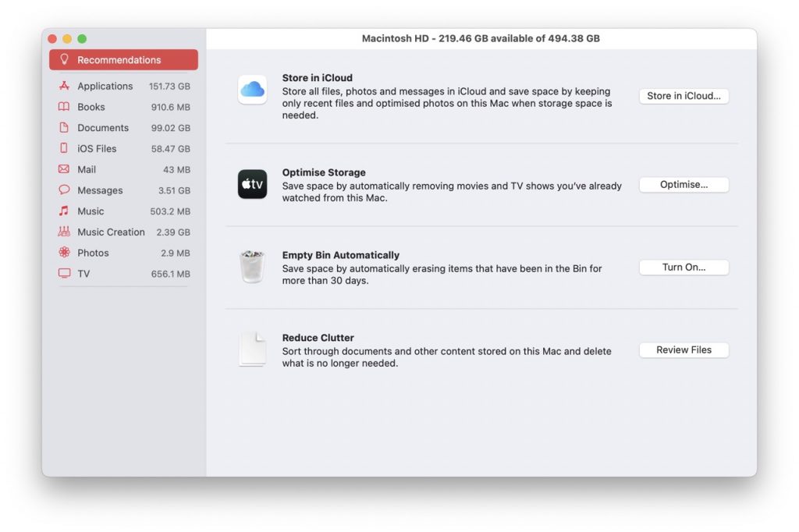Click the iOS Files phone icon

click(64, 148)
